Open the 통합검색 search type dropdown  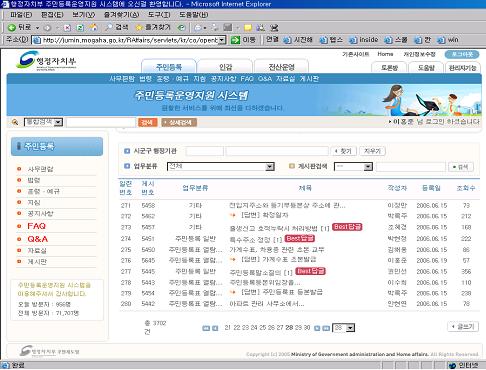coord(58,122)
